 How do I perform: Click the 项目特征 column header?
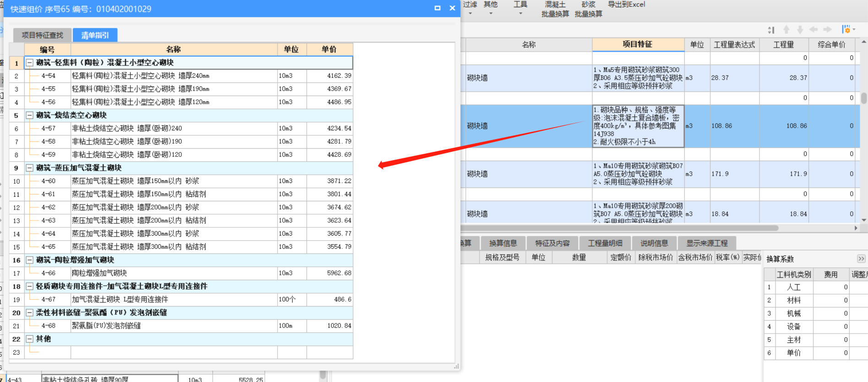(x=638, y=44)
